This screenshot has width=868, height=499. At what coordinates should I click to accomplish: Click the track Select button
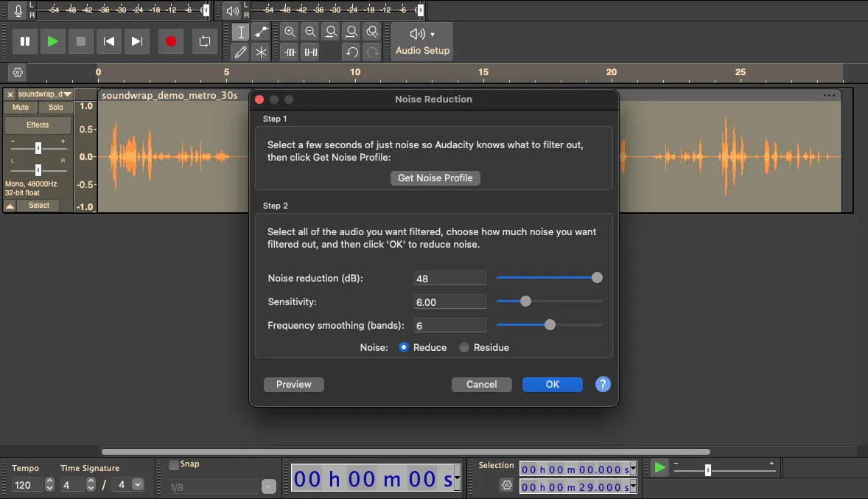point(39,206)
